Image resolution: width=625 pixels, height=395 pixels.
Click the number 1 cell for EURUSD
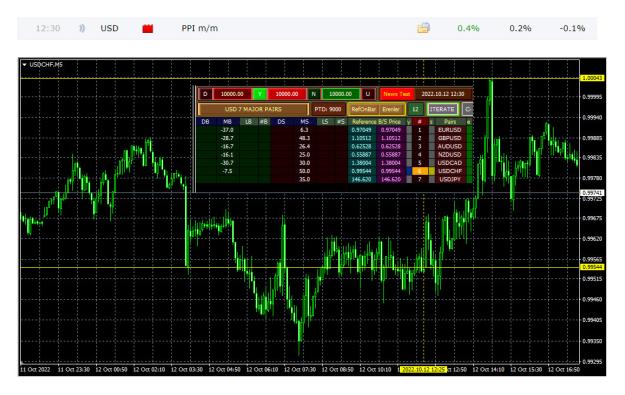(x=419, y=130)
